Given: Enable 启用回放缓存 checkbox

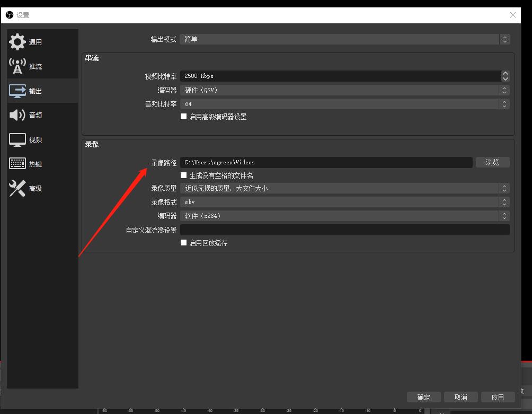Looking at the screenshot, I should (x=184, y=242).
